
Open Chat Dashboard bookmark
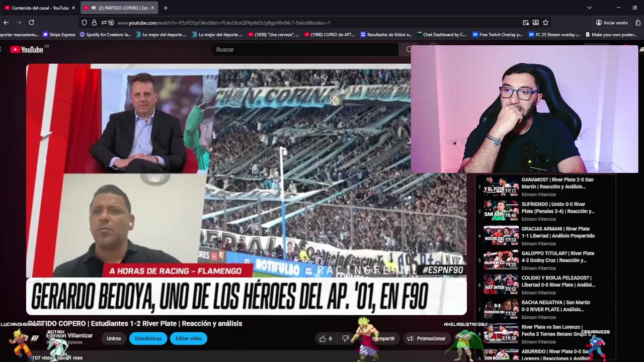click(x=442, y=35)
